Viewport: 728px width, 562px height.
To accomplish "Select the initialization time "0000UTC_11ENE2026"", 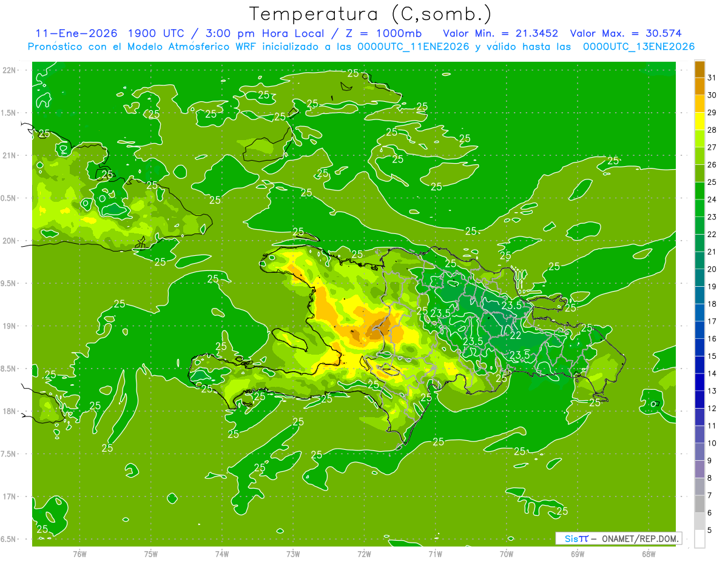I will [x=413, y=47].
